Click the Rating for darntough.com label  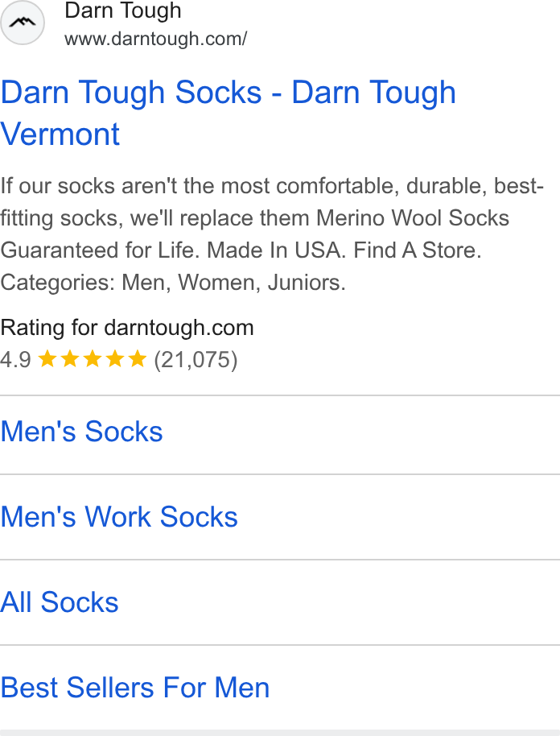pos(127,328)
